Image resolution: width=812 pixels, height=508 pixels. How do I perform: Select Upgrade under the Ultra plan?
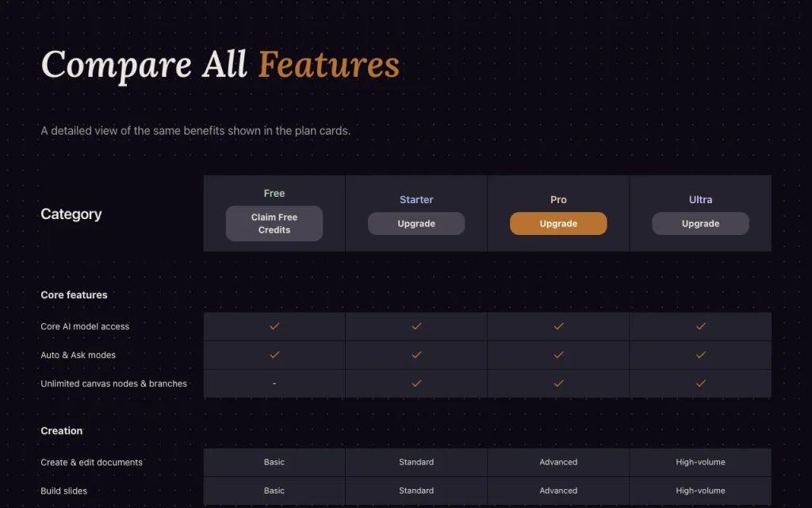tap(700, 223)
